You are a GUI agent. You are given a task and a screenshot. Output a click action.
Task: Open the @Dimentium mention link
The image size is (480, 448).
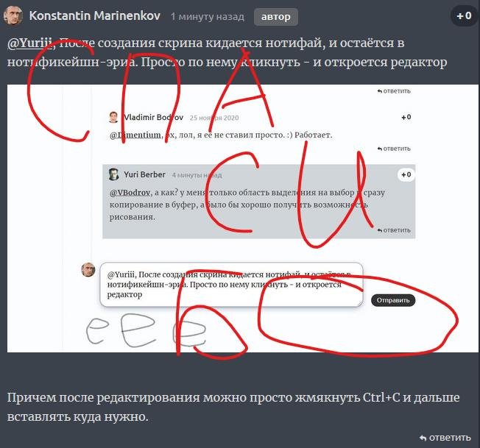tap(135, 135)
